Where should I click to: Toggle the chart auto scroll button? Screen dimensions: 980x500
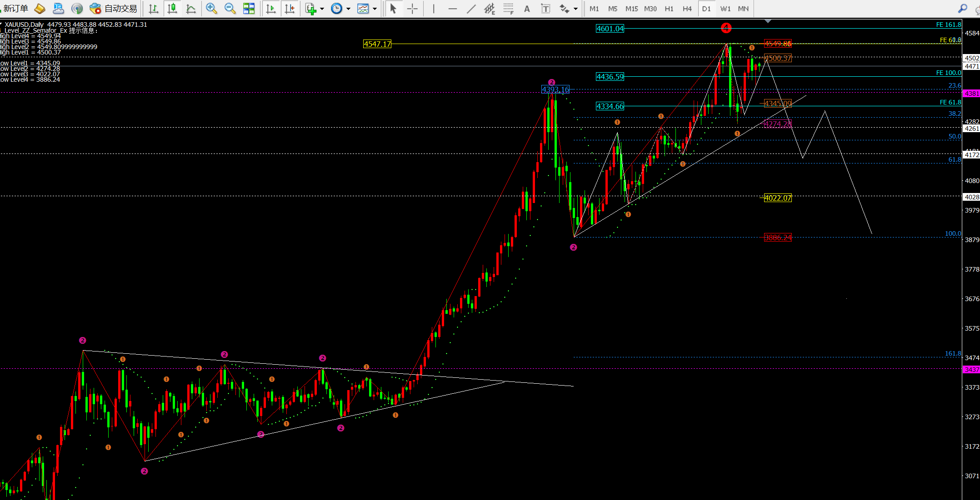point(270,9)
